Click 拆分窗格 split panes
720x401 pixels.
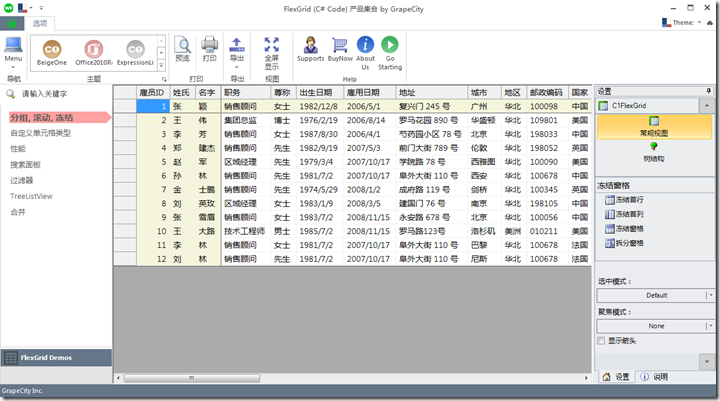click(x=624, y=243)
